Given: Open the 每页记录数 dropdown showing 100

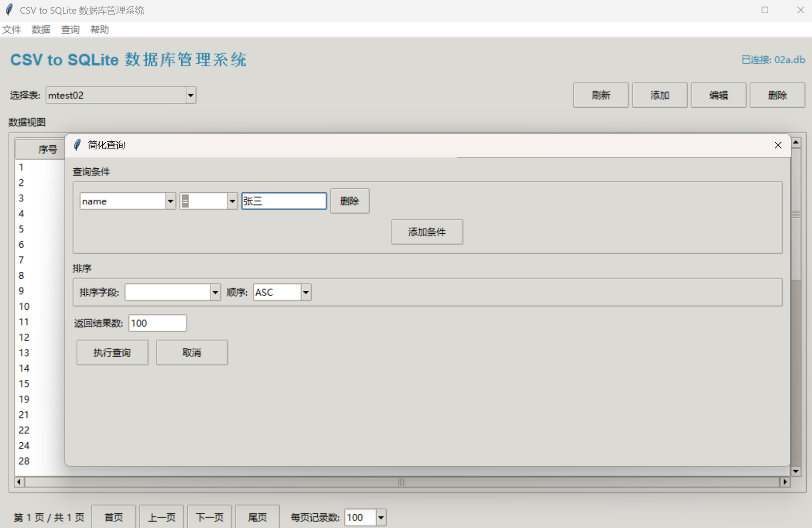Looking at the screenshot, I should (379, 517).
